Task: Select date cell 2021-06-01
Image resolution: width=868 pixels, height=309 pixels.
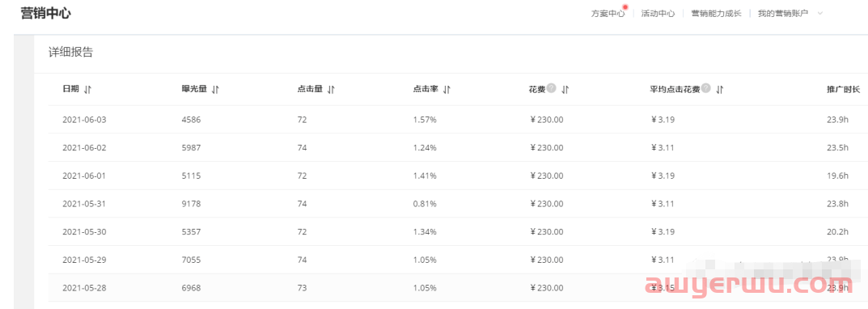Action: pos(84,176)
